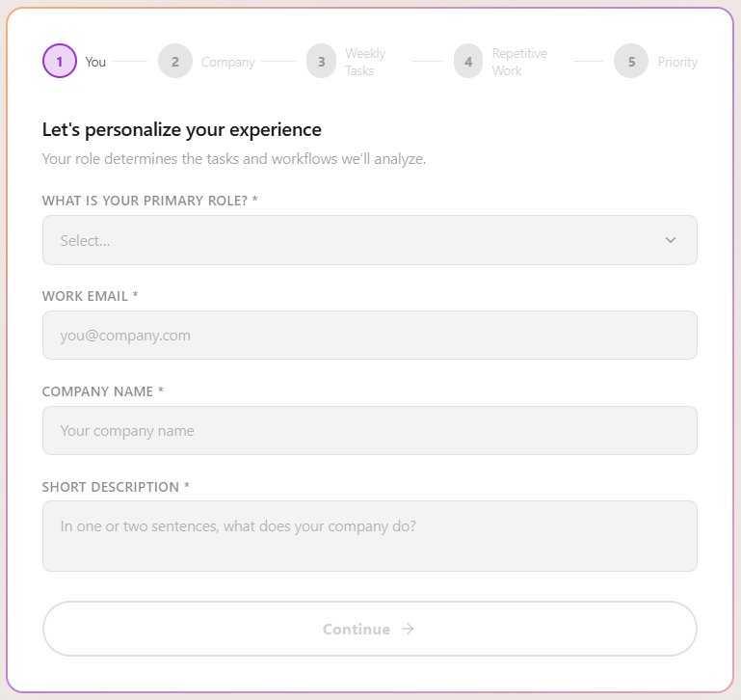Click the step 2 circle icon

click(x=175, y=62)
